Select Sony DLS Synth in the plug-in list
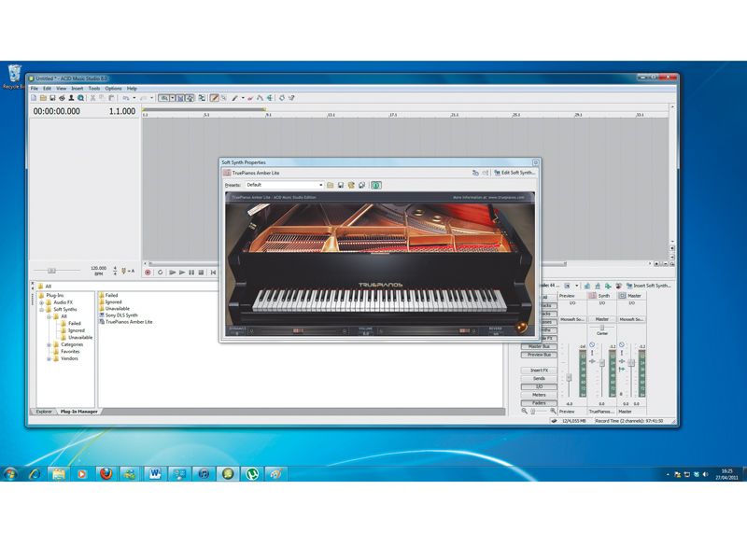Screen dimensions: 747x560 [x=119, y=315]
